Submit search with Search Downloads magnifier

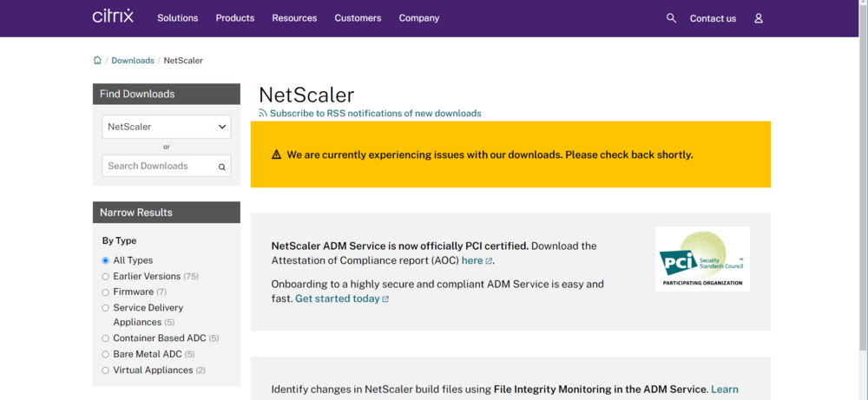tap(222, 167)
